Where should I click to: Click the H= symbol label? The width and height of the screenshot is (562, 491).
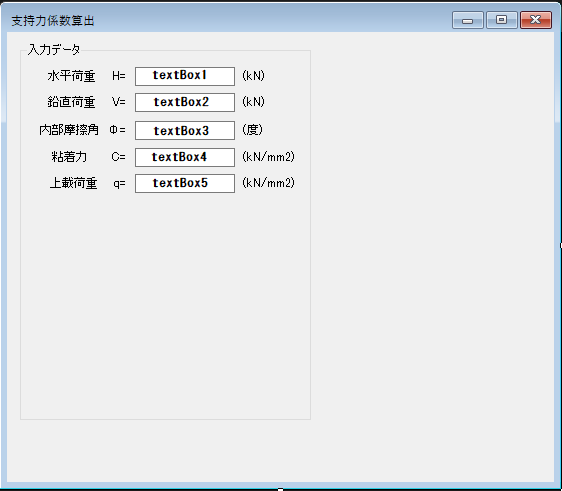[119, 76]
